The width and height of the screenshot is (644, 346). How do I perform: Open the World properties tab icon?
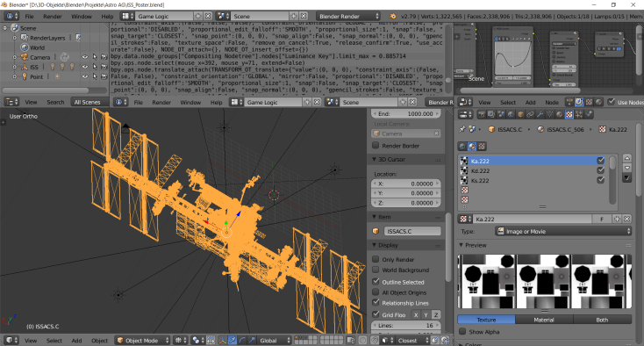(511, 114)
